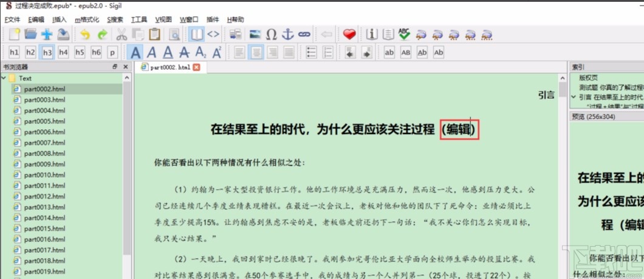The height and width of the screenshot is (279, 644).
Task: Justify the text
Action: point(289,53)
